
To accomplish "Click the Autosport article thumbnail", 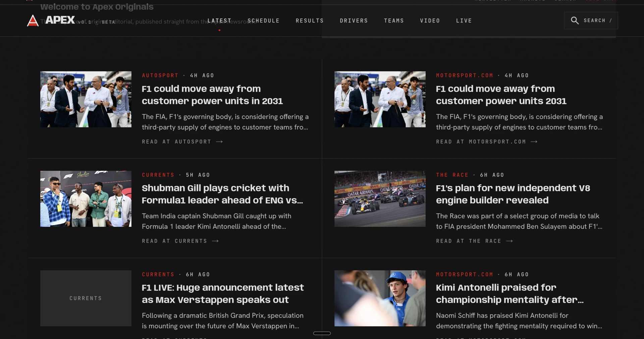I will tap(86, 99).
